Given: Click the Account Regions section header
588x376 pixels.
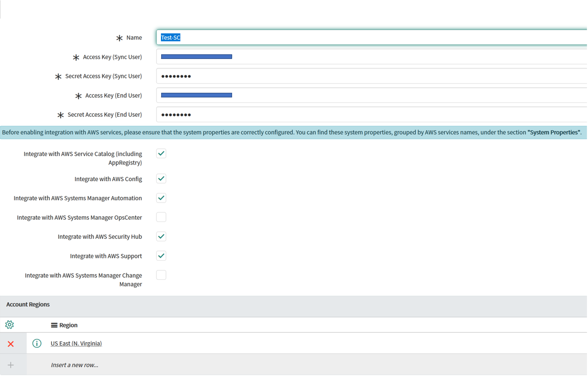Looking at the screenshot, I should [28, 304].
